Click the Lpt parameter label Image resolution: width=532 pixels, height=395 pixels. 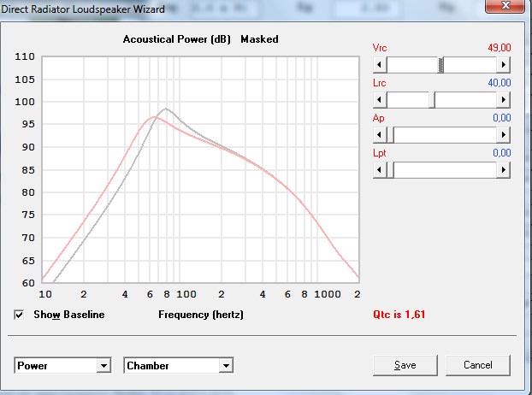[379, 153]
